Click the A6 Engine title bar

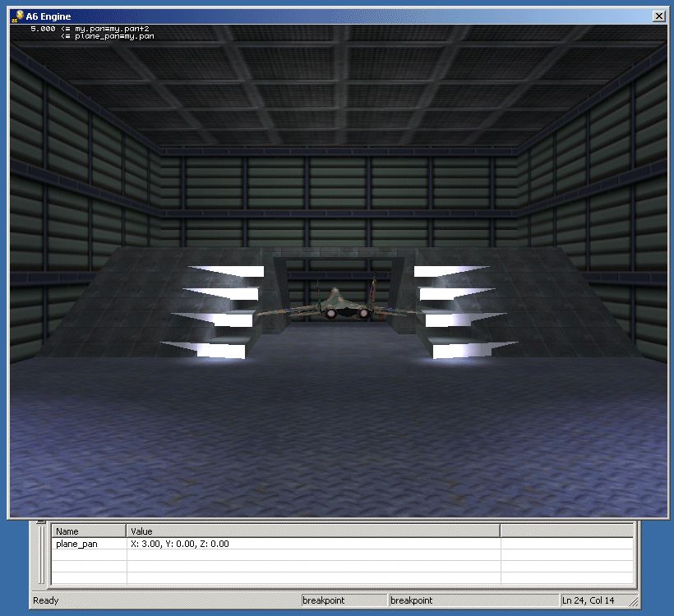pyautogui.click(x=329, y=16)
